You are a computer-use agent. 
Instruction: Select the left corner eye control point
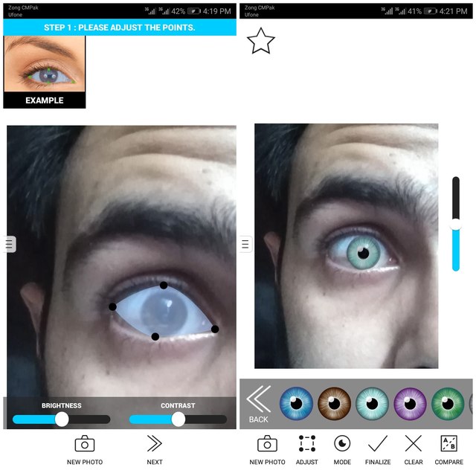pyautogui.click(x=112, y=307)
